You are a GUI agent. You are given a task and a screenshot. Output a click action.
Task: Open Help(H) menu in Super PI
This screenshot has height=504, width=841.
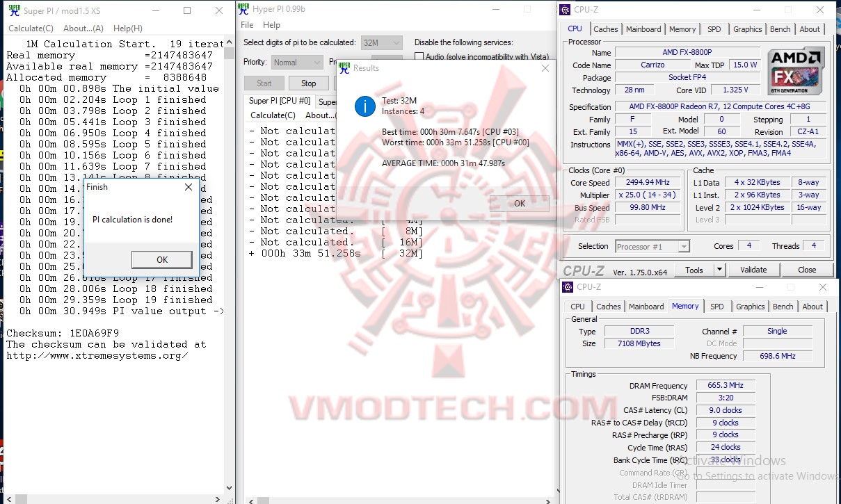click(x=127, y=29)
